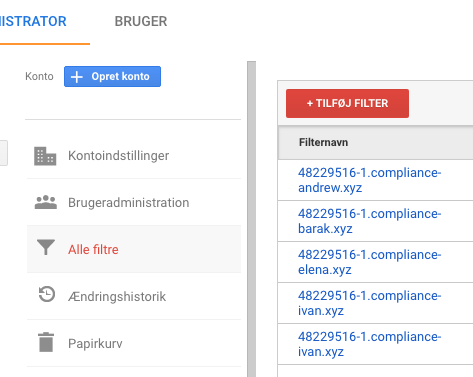This screenshot has width=473, height=377.
Task: Click the red TILFØJ FILTER button
Action: click(347, 103)
